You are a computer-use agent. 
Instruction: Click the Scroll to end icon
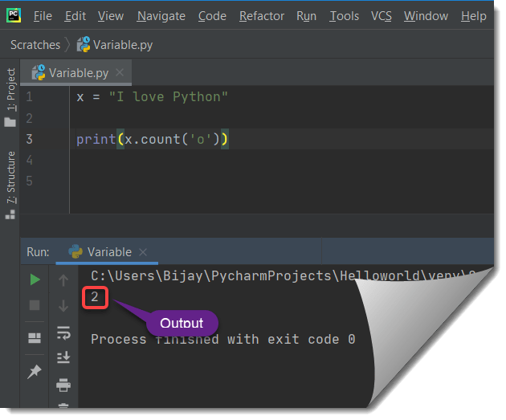(x=63, y=357)
